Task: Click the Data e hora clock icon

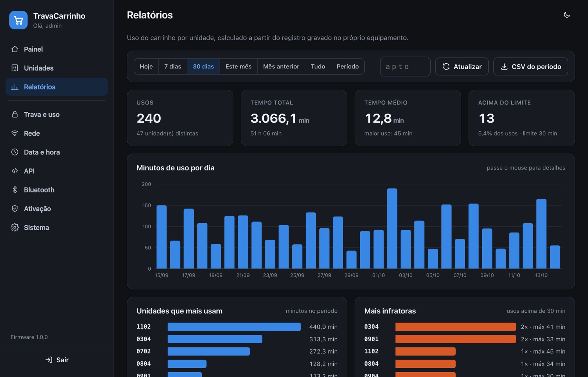Action: point(15,152)
